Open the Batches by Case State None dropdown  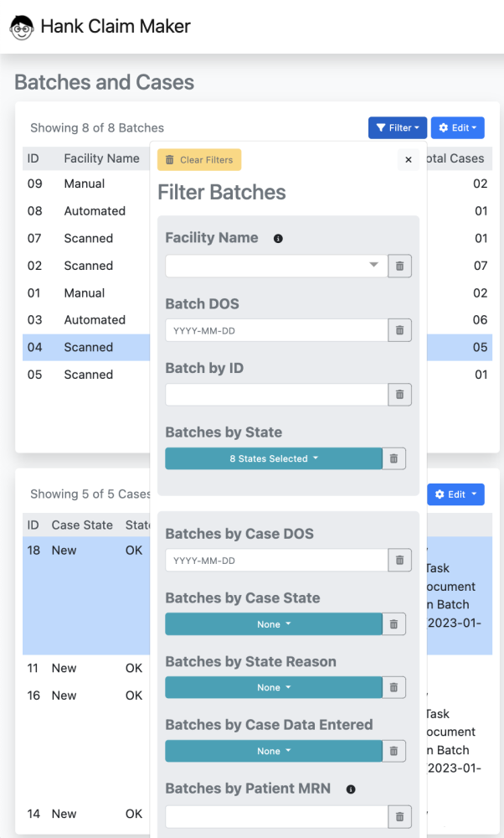pos(272,623)
